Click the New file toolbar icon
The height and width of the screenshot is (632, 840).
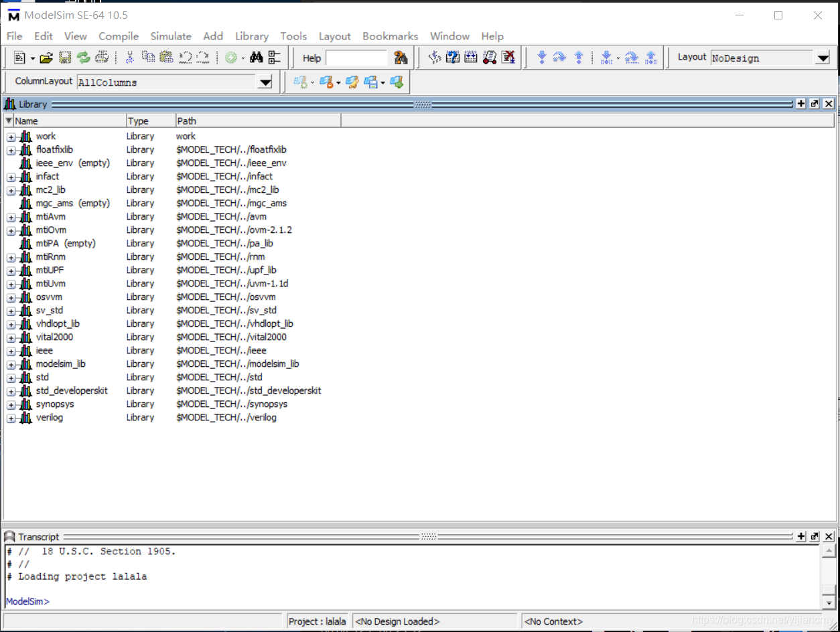tap(19, 58)
